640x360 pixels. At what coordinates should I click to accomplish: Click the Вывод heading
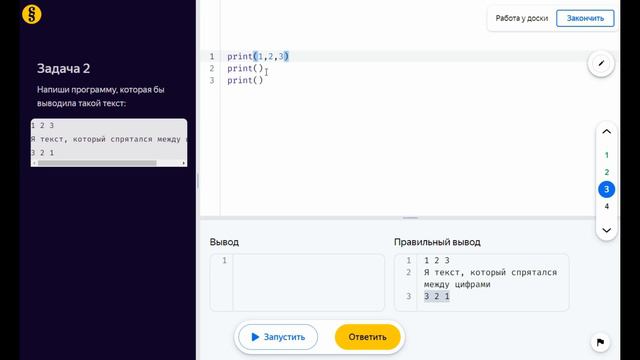click(224, 242)
